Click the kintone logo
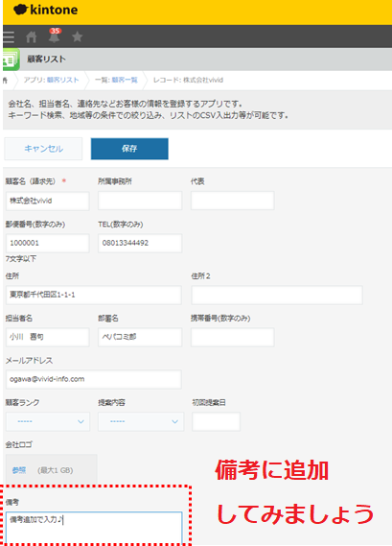This screenshot has height=546, width=392. click(x=46, y=10)
